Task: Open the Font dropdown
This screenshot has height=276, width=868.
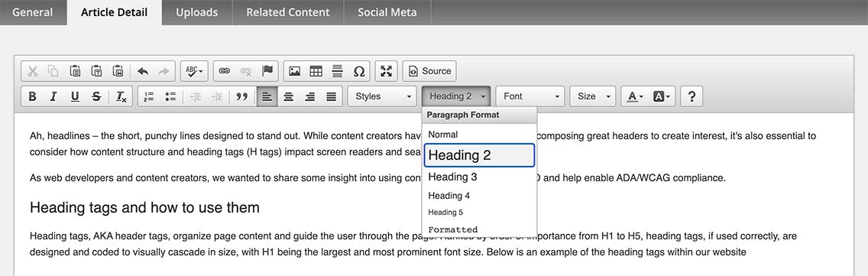Action: [x=530, y=96]
